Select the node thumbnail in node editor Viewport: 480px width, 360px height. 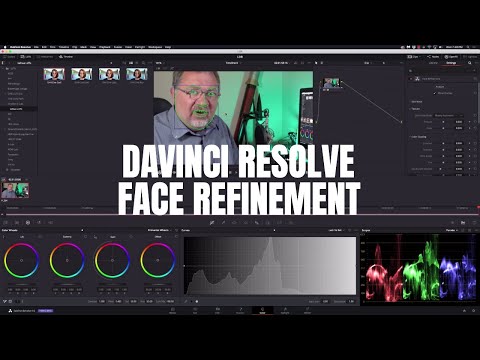point(331,82)
